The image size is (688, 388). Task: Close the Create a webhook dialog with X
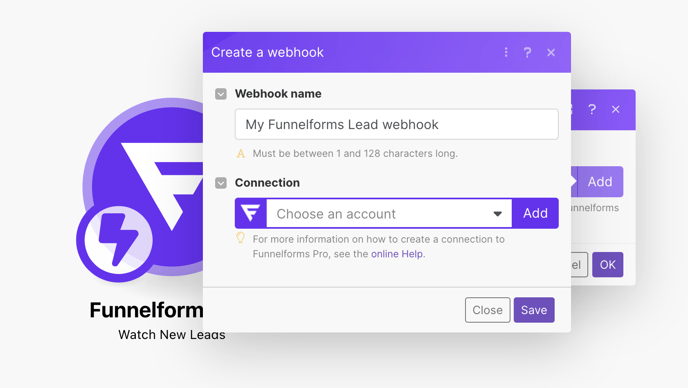551,53
